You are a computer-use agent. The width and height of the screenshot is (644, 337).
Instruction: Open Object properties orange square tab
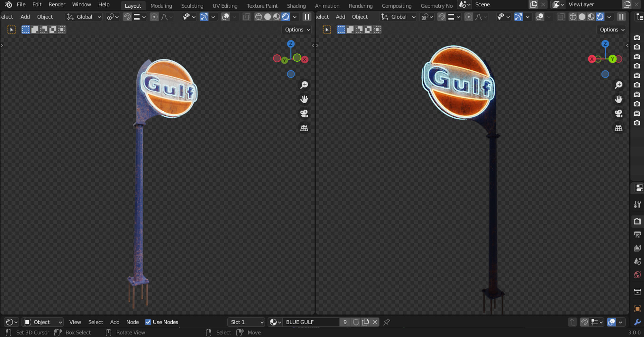(x=637, y=308)
